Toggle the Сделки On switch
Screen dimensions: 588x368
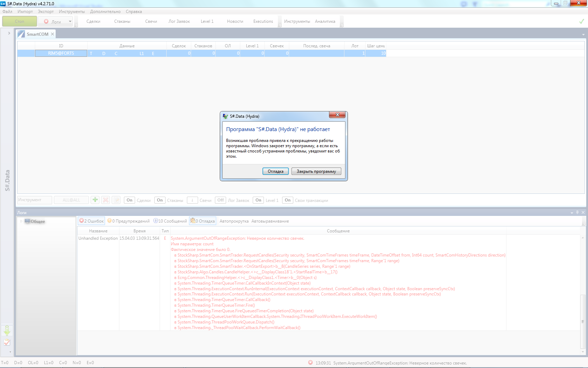point(129,200)
